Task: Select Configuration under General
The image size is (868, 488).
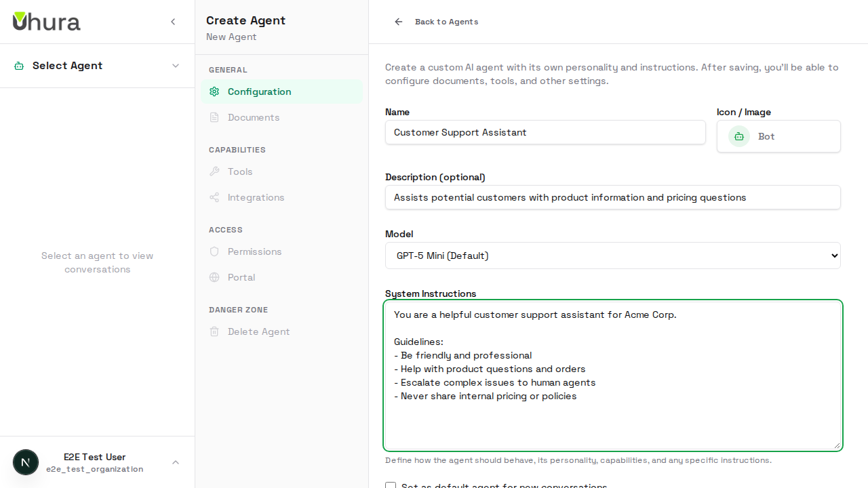Action: (x=260, y=91)
